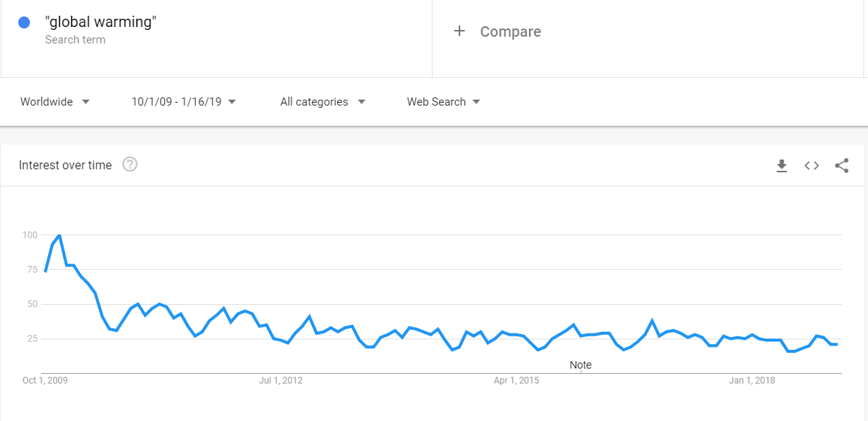Click Compare to add a term
This screenshot has width=868, height=421.
click(510, 31)
